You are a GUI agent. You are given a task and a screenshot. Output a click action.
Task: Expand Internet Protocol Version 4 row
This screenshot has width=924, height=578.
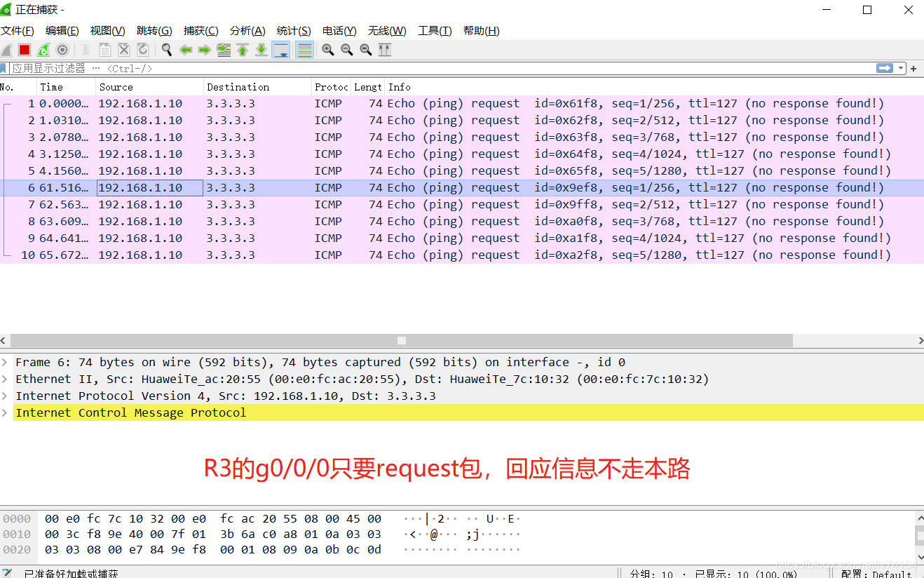coord(5,396)
